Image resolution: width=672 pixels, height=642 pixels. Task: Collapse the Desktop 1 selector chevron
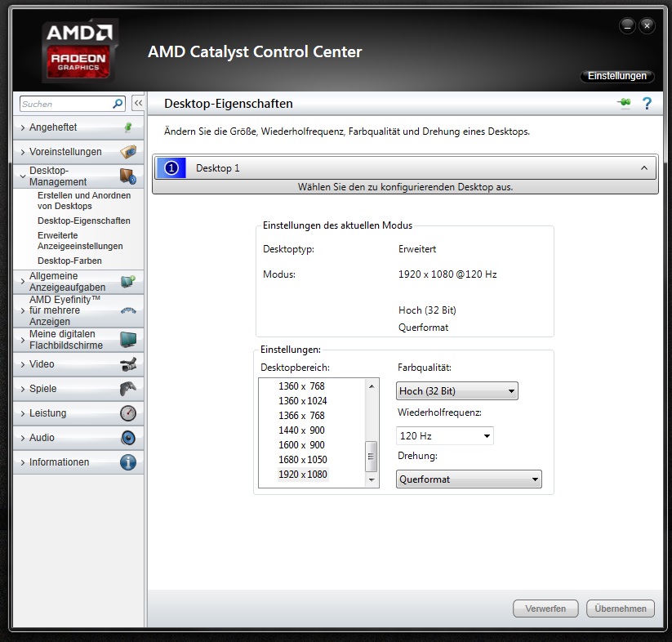point(643,168)
